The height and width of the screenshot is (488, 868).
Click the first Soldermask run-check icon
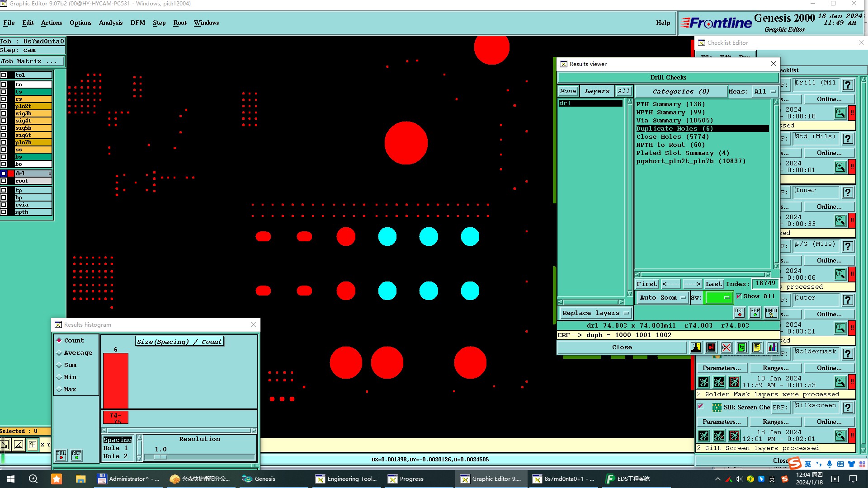(x=703, y=382)
